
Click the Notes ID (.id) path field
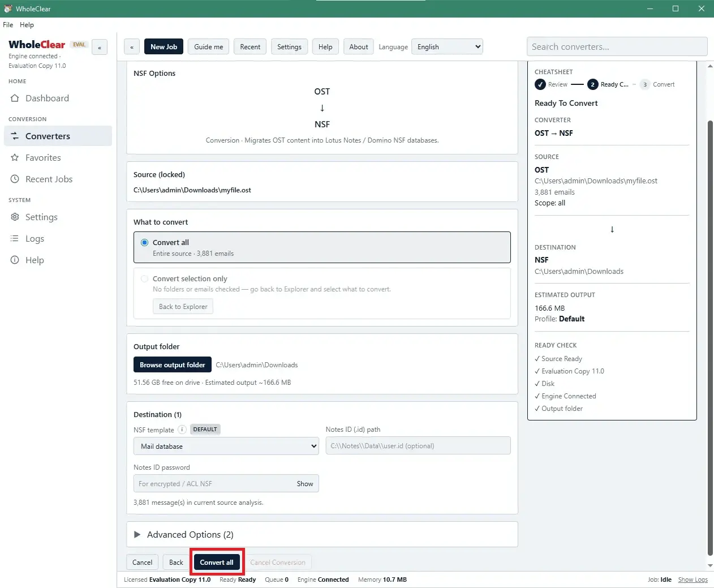[x=418, y=446]
